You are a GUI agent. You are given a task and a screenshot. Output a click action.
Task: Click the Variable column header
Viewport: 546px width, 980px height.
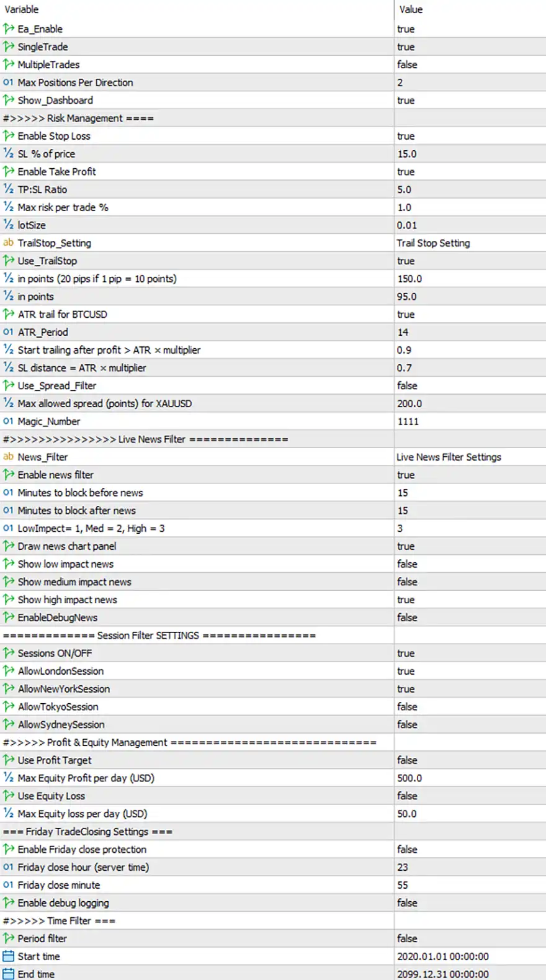coord(197,9)
